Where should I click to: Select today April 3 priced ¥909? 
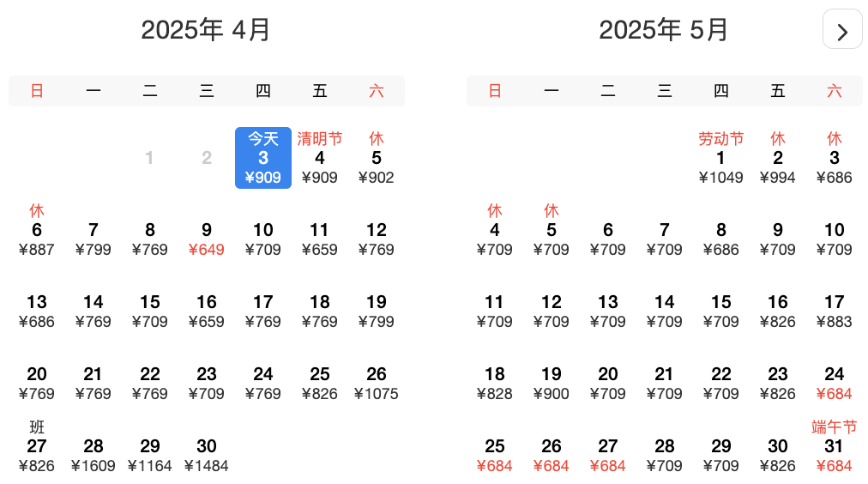263,158
